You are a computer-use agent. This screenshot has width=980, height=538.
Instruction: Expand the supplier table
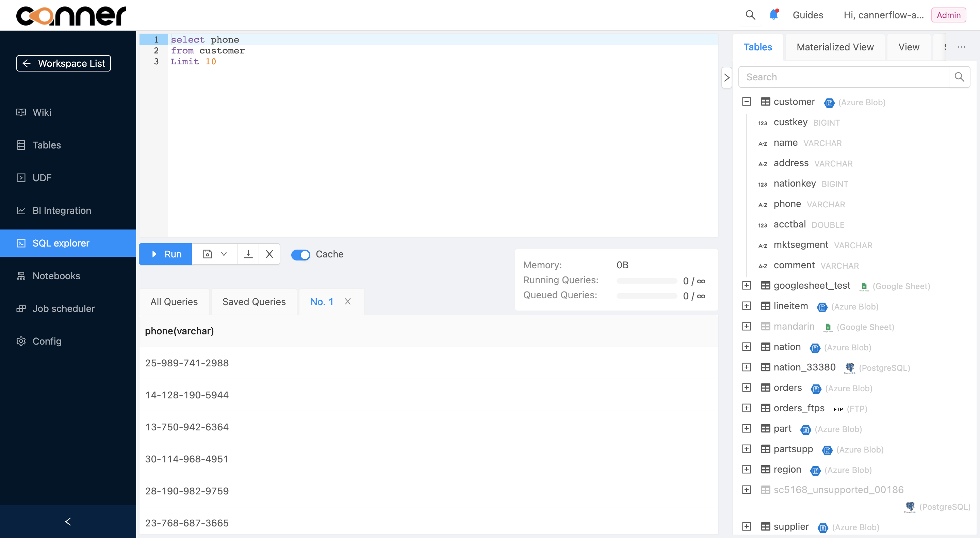click(x=747, y=526)
